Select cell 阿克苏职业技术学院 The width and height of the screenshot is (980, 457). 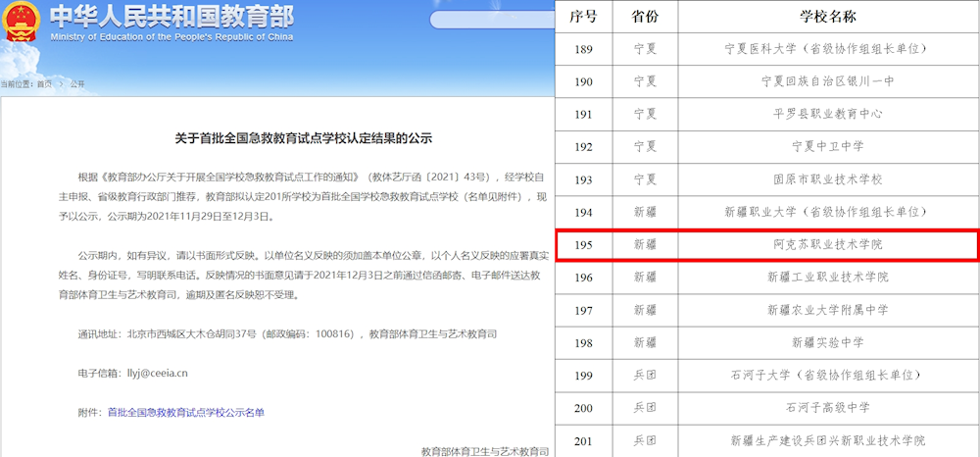[827, 244]
